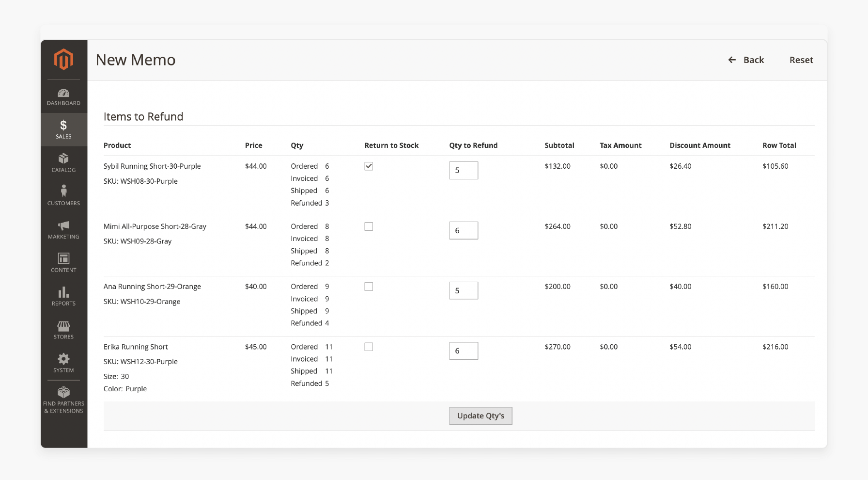Select the 'Sybil Running Short-30-Purple' product name
Screen dimensions: 868x480
pyautogui.click(x=152, y=166)
